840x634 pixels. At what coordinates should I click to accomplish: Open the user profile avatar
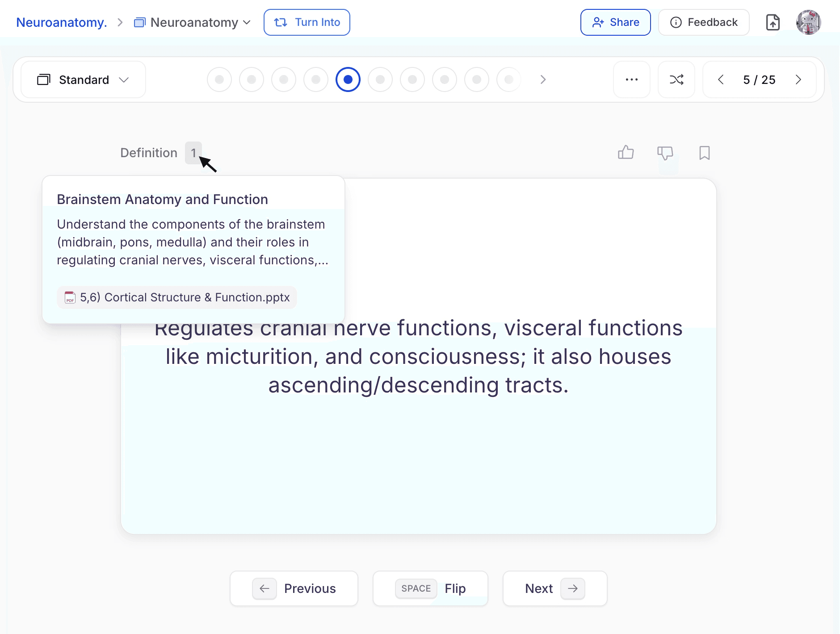click(x=808, y=22)
